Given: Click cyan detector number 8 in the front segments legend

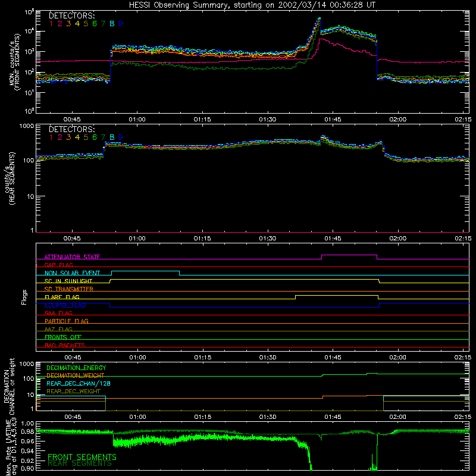Looking at the screenshot, I should tap(112, 24).
